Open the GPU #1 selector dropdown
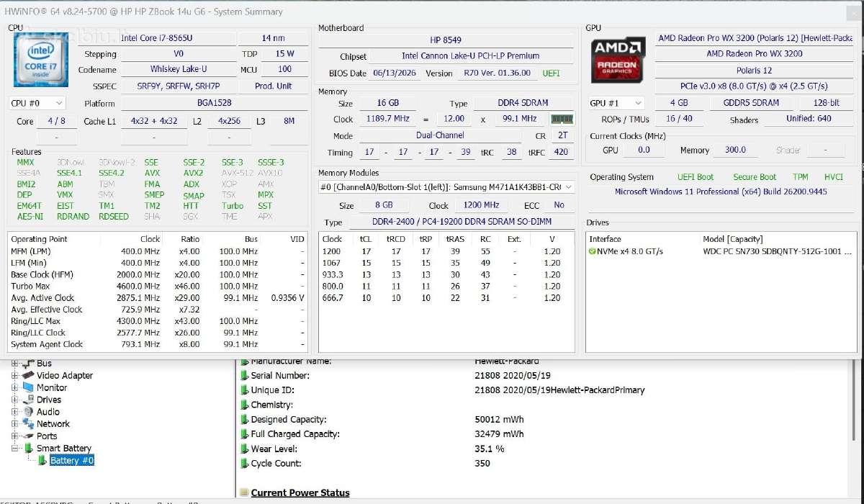Image resolution: width=864 pixels, height=504 pixels. (615, 103)
